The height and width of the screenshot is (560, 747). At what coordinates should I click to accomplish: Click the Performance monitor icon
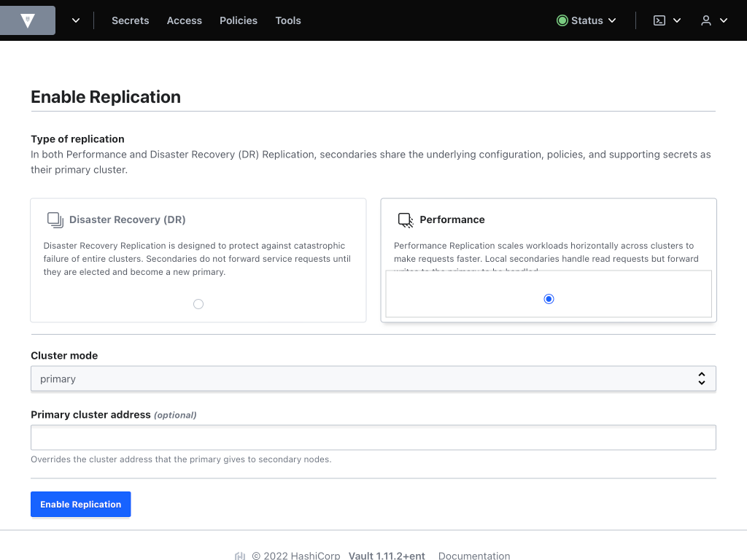tap(404, 219)
